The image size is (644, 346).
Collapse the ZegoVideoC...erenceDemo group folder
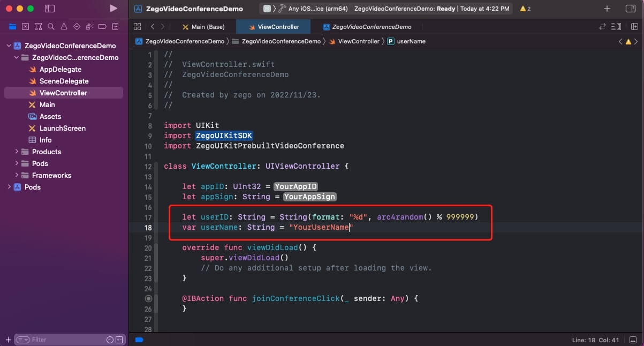(17, 57)
